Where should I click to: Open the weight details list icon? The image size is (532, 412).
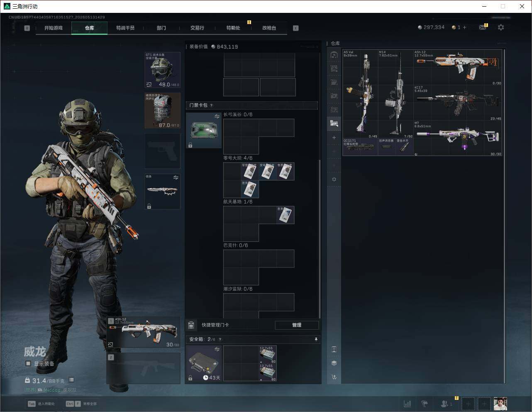pyautogui.click(x=71, y=380)
